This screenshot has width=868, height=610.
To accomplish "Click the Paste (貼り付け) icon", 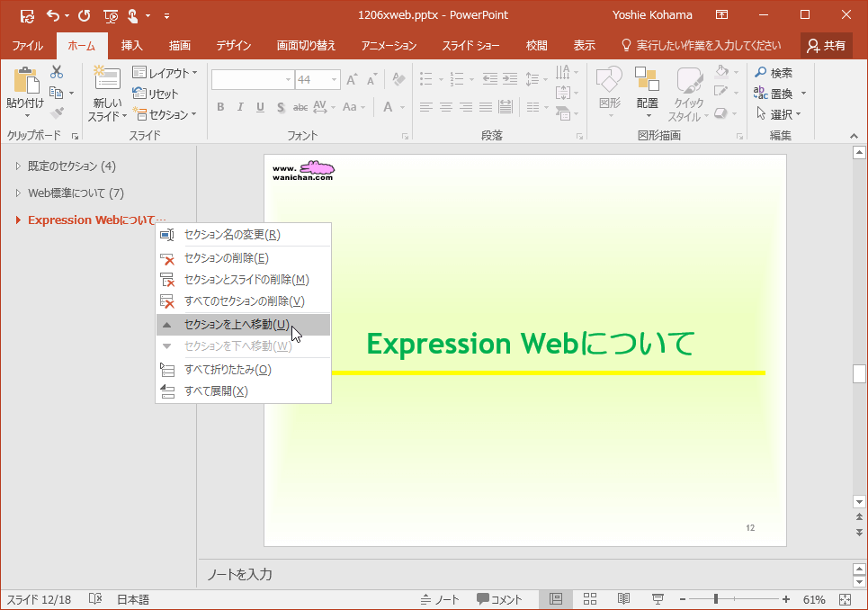I will pyautogui.click(x=25, y=81).
